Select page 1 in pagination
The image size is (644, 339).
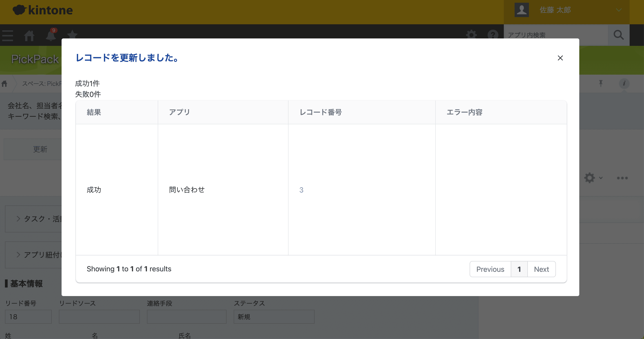click(x=519, y=269)
